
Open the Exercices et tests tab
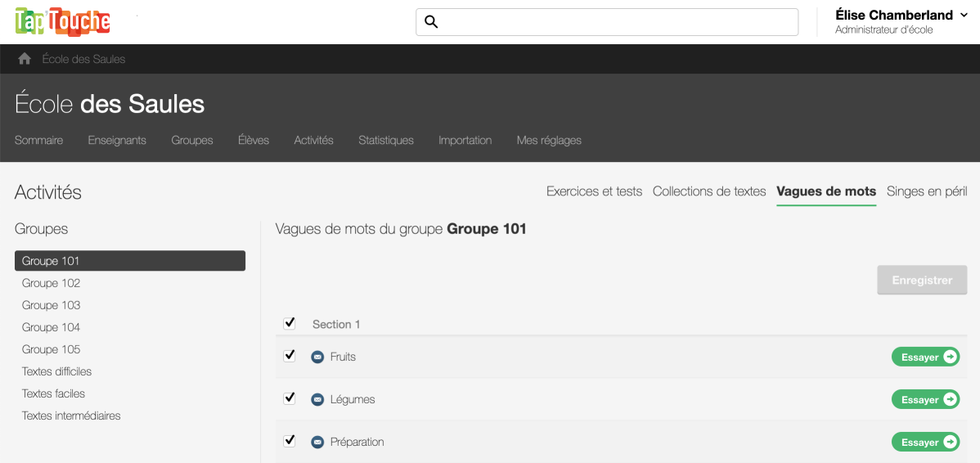click(x=594, y=191)
